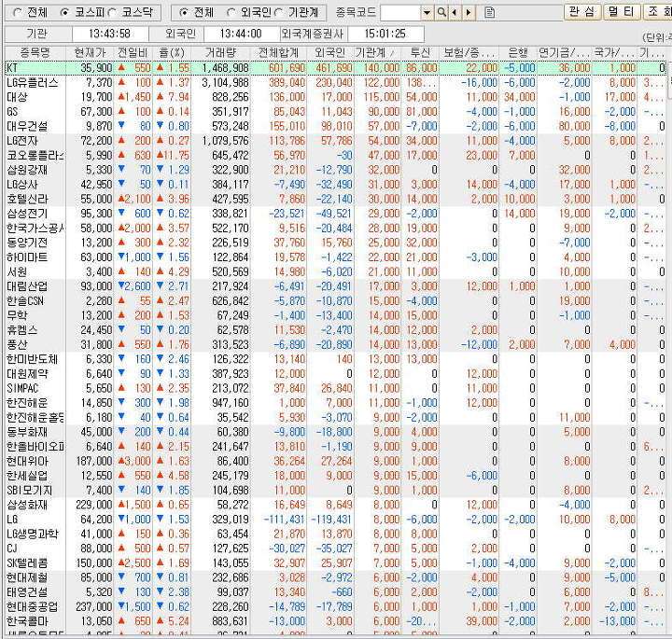Click into the 종목코드 input field
The height and width of the screenshot is (639, 672).
pos(400,12)
